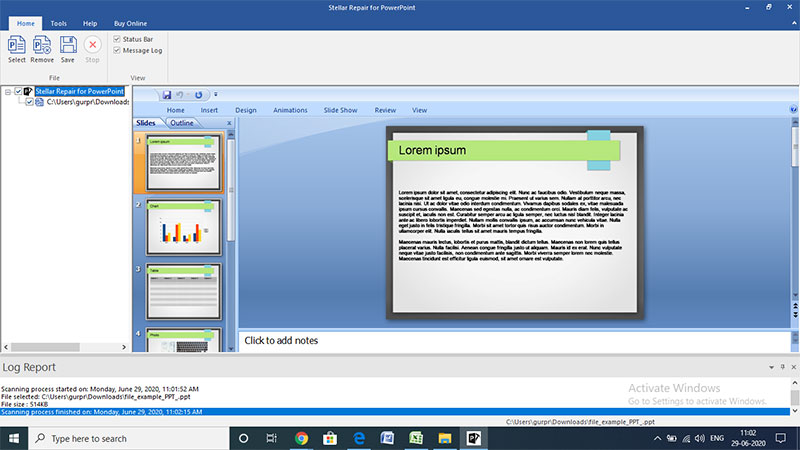The width and height of the screenshot is (800, 450).
Task: Click file icon beside C:\Users\gurpr path
Action: coord(39,102)
